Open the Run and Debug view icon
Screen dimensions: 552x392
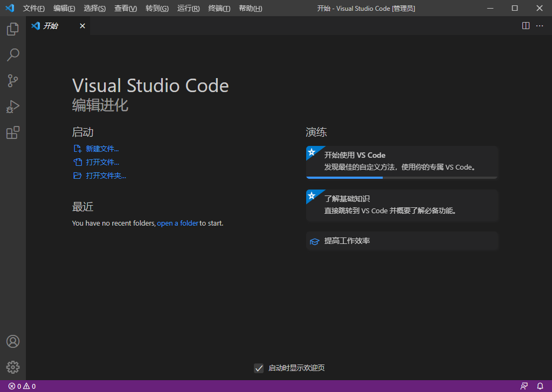click(x=13, y=107)
